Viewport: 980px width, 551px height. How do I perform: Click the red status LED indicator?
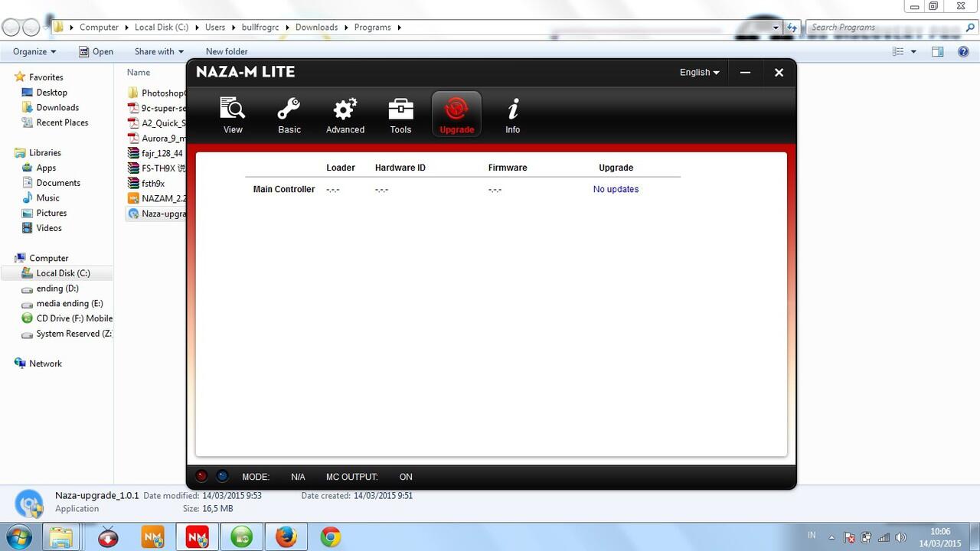[201, 476]
